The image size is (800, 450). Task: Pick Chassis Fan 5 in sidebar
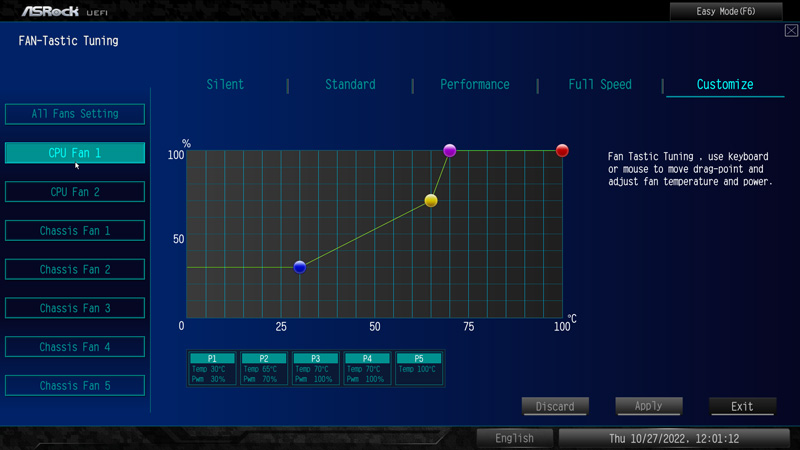coord(75,386)
